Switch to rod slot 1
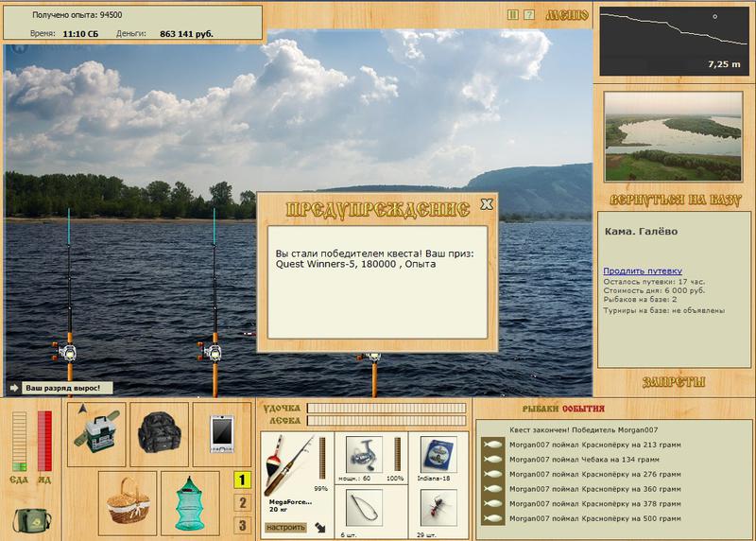This screenshot has height=541, width=756. 242,480
